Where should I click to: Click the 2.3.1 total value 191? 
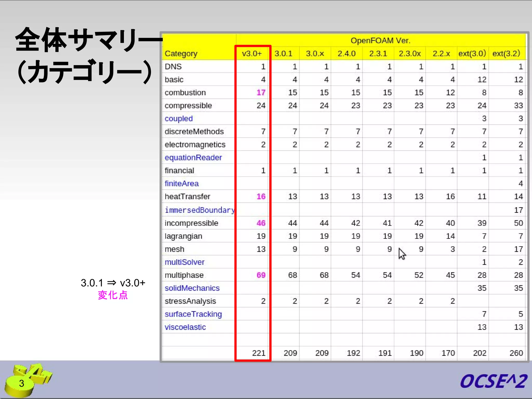pyautogui.click(x=385, y=353)
